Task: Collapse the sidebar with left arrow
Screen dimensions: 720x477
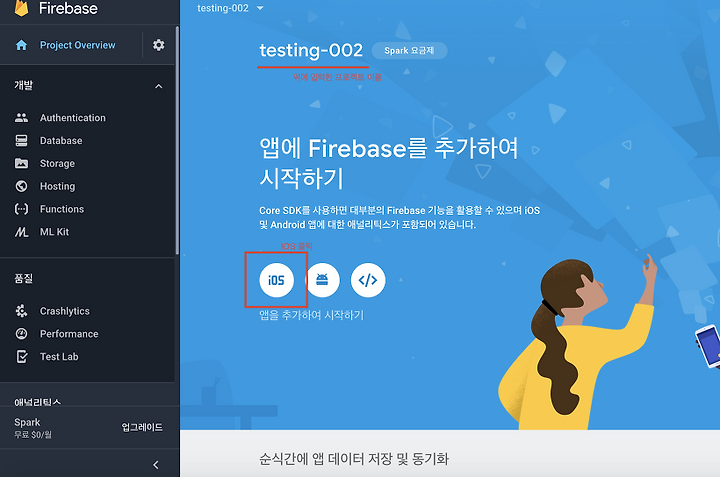Action: pos(156,465)
